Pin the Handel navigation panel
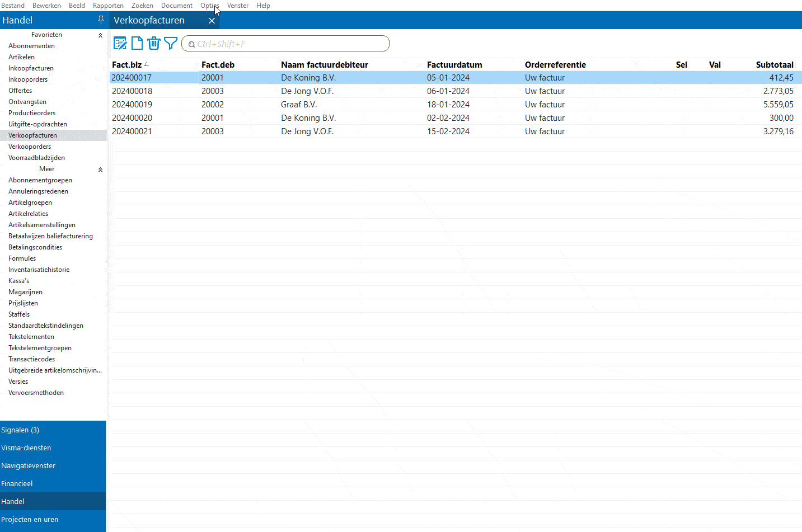Viewport: 802px width, 532px height. [x=101, y=20]
